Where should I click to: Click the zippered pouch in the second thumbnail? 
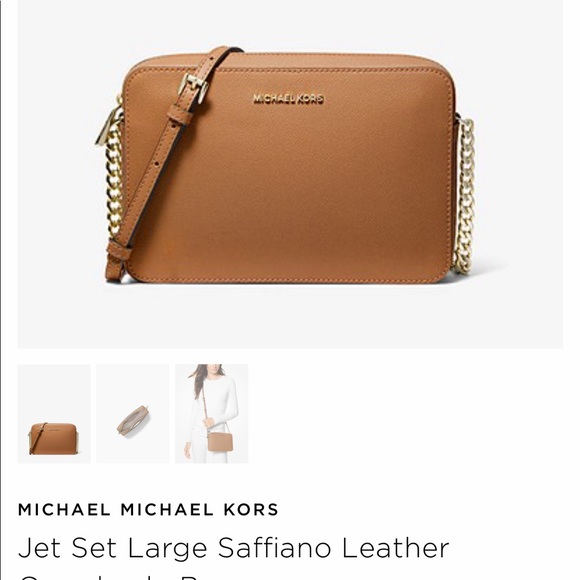133,421
